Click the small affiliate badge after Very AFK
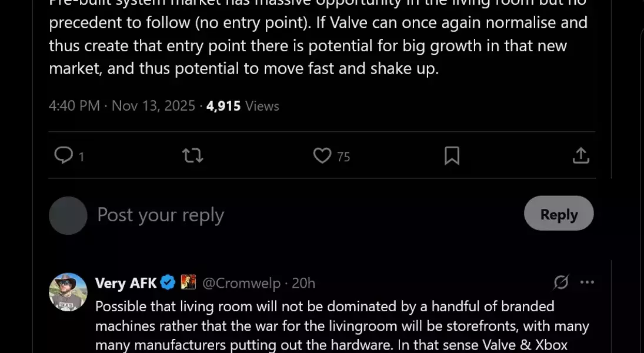 (188, 283)
